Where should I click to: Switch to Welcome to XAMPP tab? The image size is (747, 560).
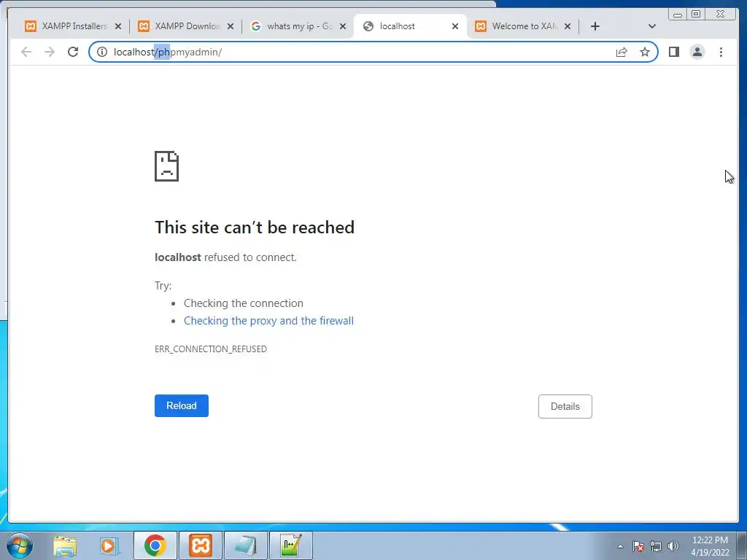point(517,26)
